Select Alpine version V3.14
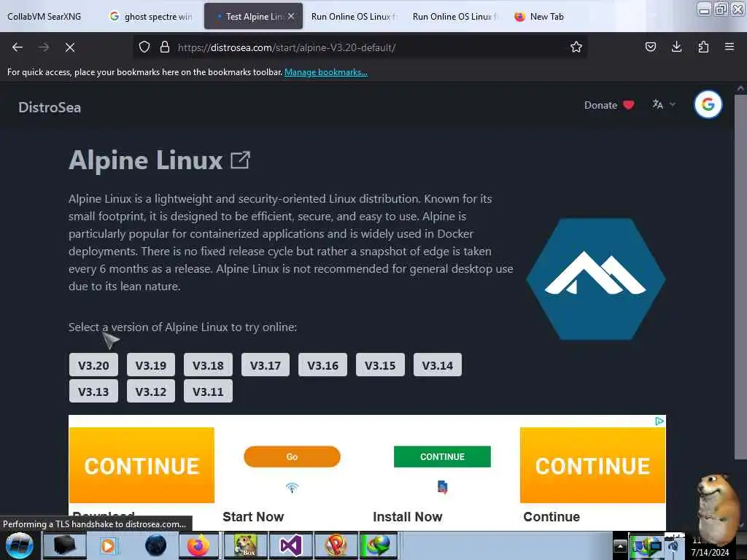 438,365
